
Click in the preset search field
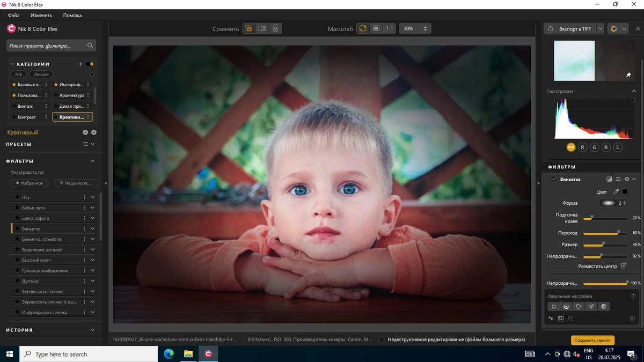point(52,46)
